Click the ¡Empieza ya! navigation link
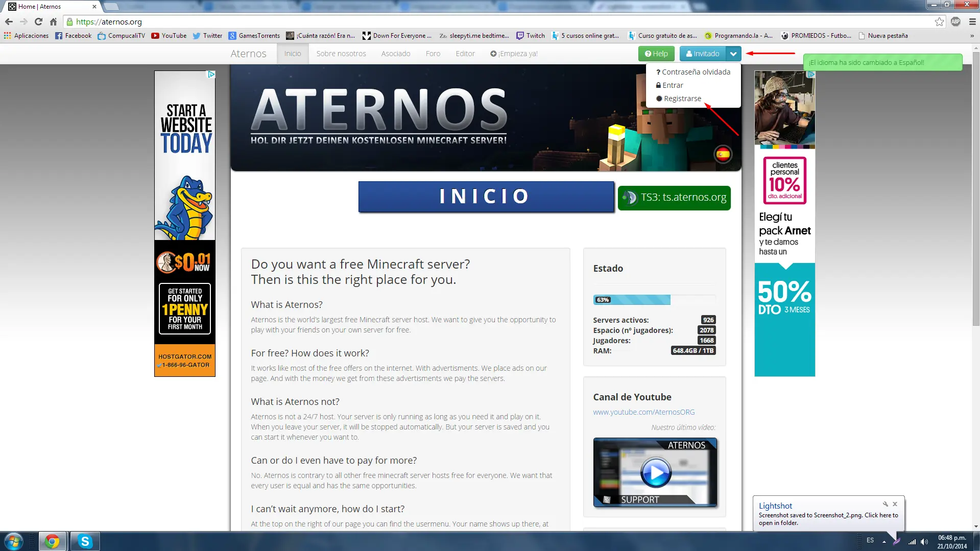This screenshot has height=551, width=980. (514, 54)
